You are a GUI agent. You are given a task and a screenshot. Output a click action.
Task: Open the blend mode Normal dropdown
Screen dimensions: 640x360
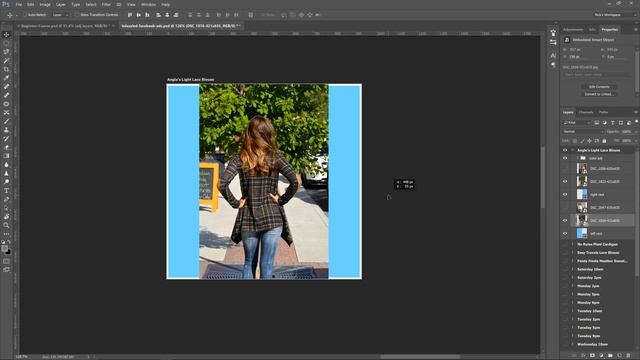coord(582,132)
